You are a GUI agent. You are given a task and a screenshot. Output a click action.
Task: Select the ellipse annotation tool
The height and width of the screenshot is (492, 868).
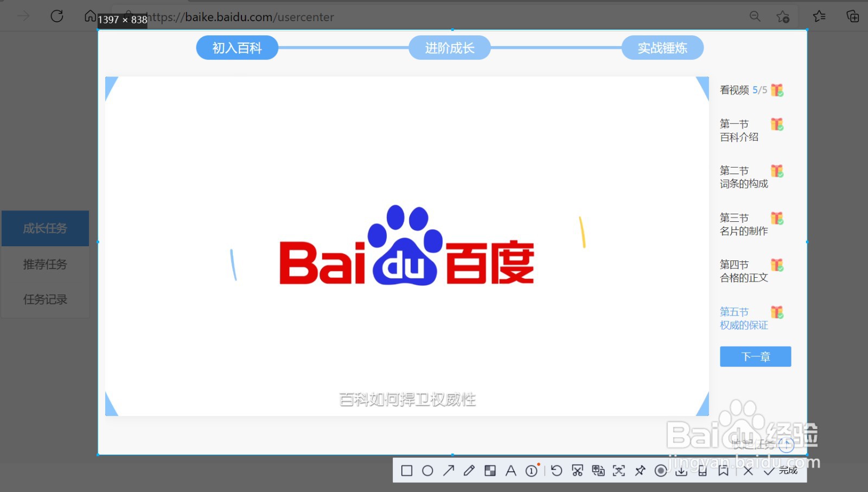(427, 470)
